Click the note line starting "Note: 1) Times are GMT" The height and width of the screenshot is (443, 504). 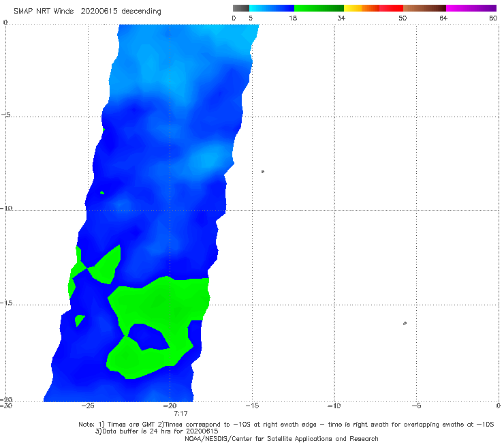(x=286, y=425)
